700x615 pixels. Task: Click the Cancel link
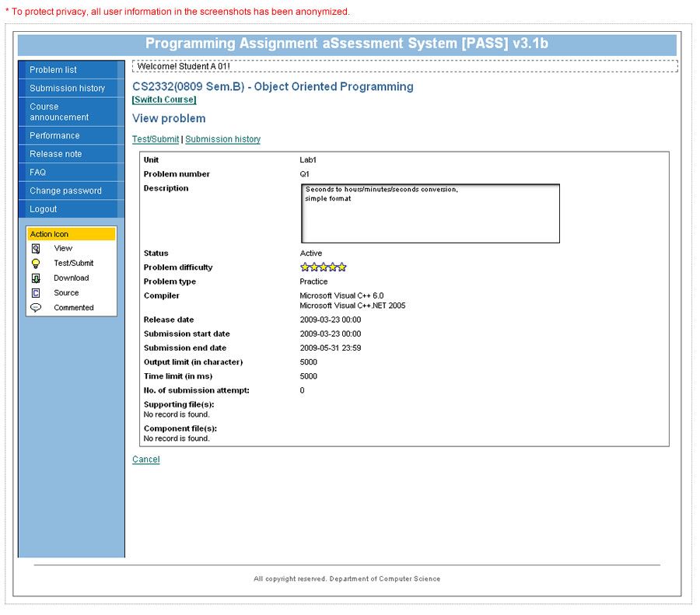[146, 460]
